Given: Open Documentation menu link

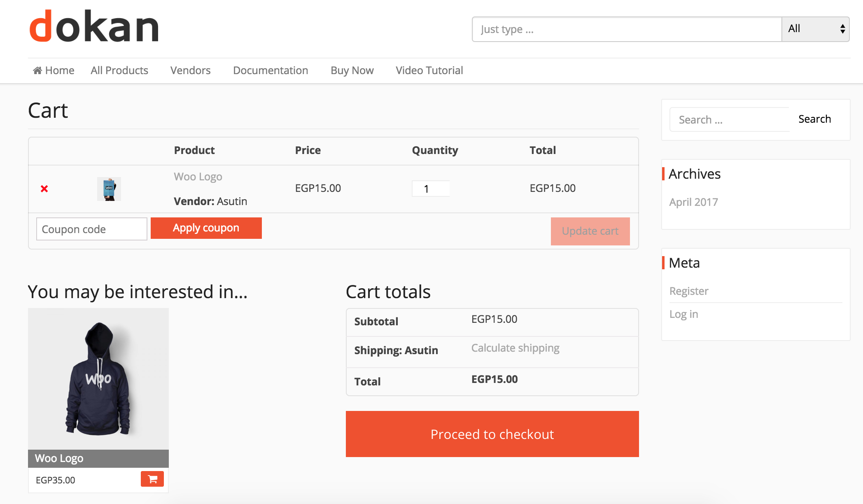Looking at the screenshot, I should click(x=271, y=70).
